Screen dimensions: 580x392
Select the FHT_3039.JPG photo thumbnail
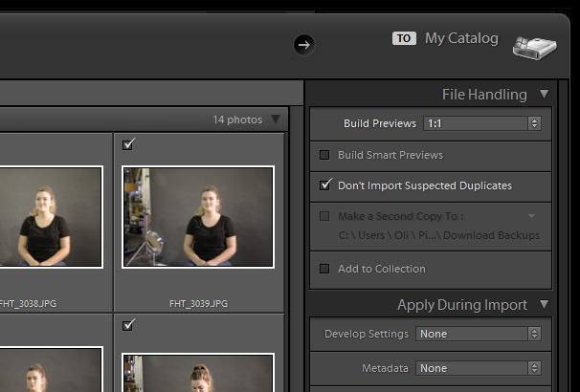(198, 217)
